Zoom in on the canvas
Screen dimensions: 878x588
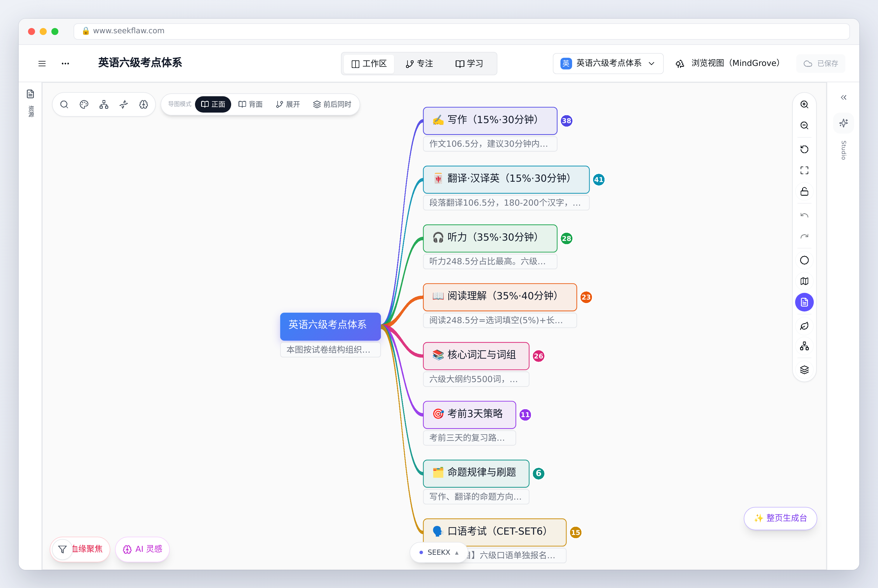coord(804,104)
